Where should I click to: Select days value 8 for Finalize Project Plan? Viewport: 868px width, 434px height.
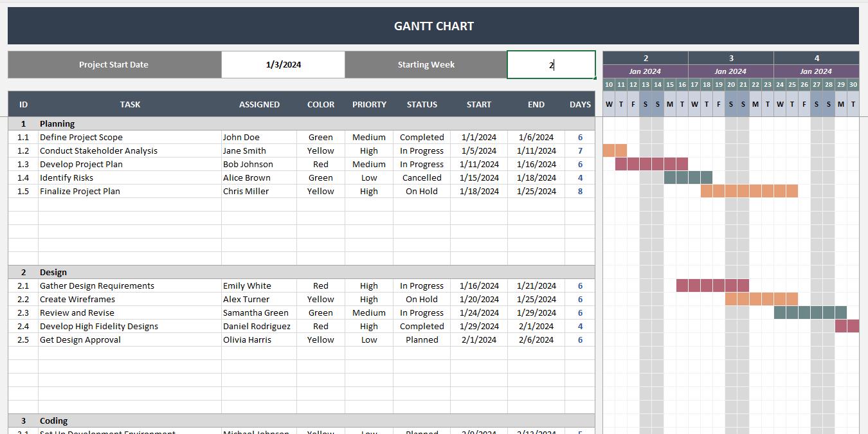pyautogui.click(x=580, y=191)
